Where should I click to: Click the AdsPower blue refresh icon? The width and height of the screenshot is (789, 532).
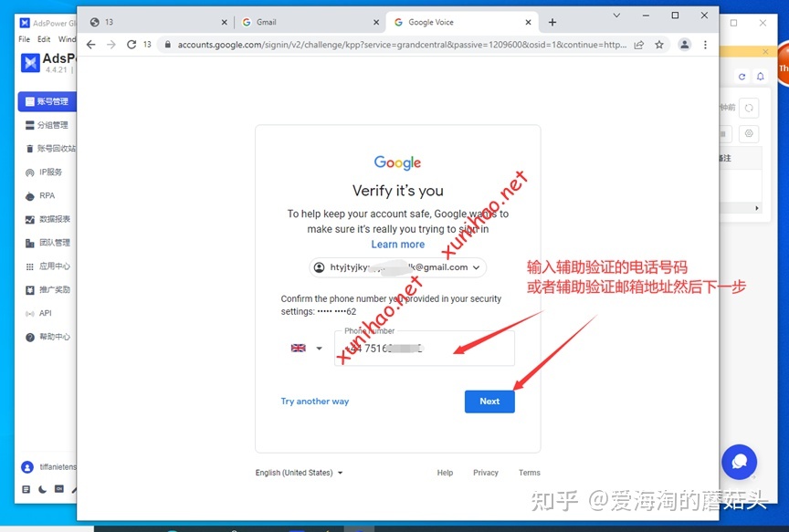pyautogui.click(x=742, y=77)
